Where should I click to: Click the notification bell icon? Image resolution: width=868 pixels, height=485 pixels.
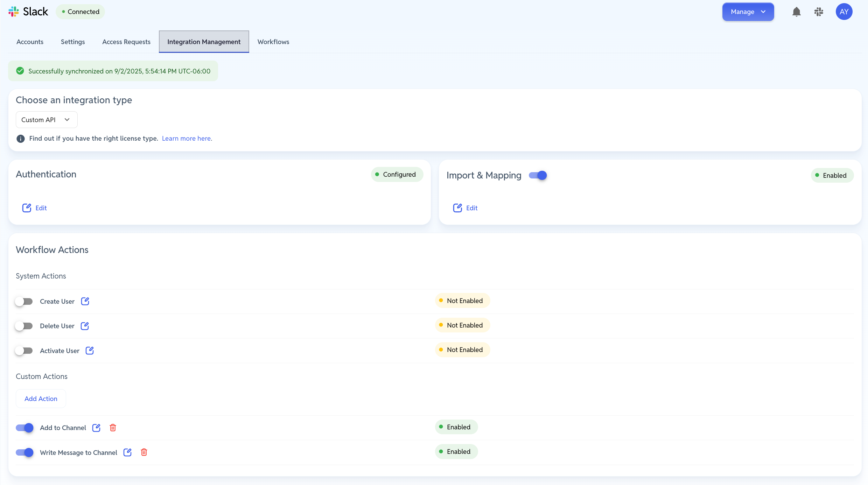796,12
